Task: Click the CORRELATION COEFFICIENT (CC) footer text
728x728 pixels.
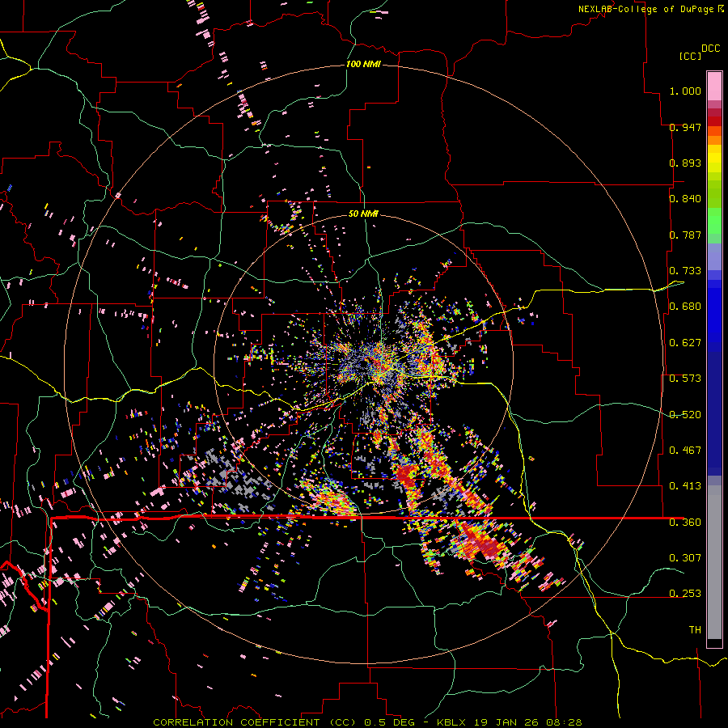Action: 255,722
